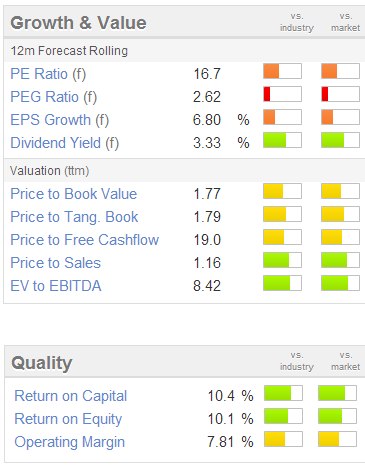
Task: Select the Price to Book Value link
Action: [74, 194]
